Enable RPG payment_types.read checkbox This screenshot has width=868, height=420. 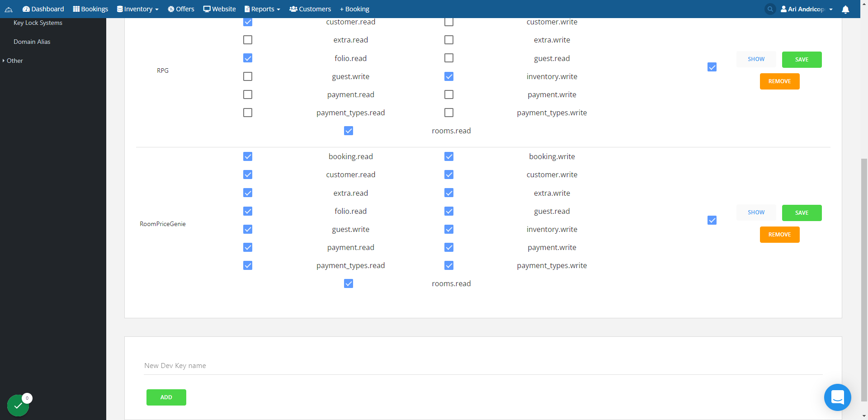248,113
